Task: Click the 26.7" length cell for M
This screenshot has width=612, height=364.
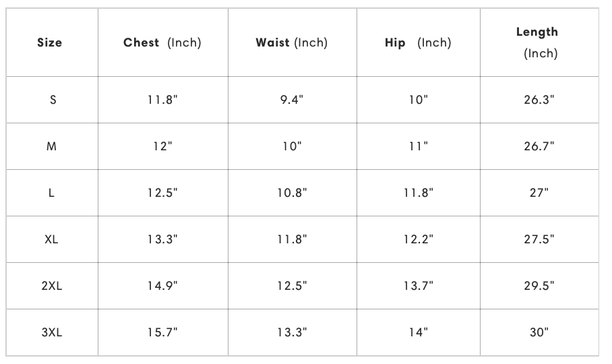Action: [539, 146]
